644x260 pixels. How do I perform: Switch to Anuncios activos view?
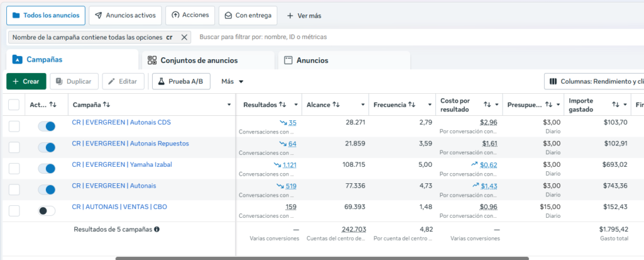125,15
